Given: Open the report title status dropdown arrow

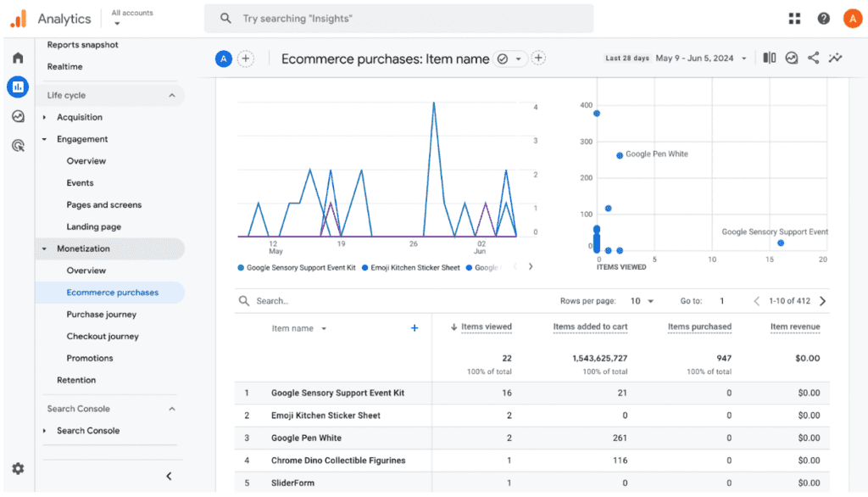Looking at the screenshot, I should [518, 59].
